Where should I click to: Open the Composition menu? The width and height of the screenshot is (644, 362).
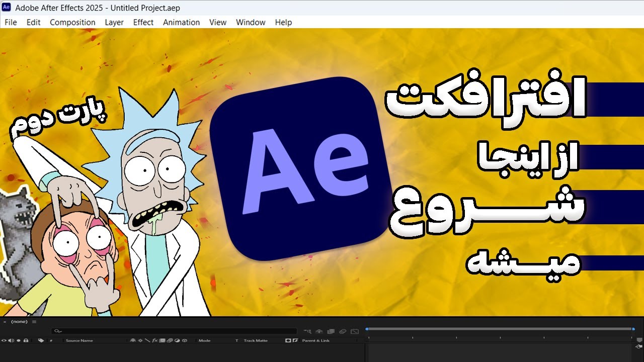(72, 22)
